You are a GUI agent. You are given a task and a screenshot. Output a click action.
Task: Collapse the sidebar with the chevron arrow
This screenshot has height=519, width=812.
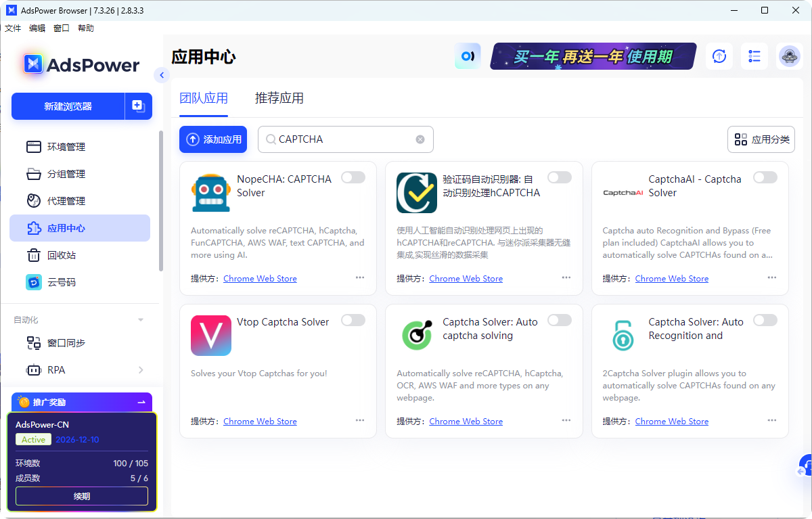(x=161, y=75)
